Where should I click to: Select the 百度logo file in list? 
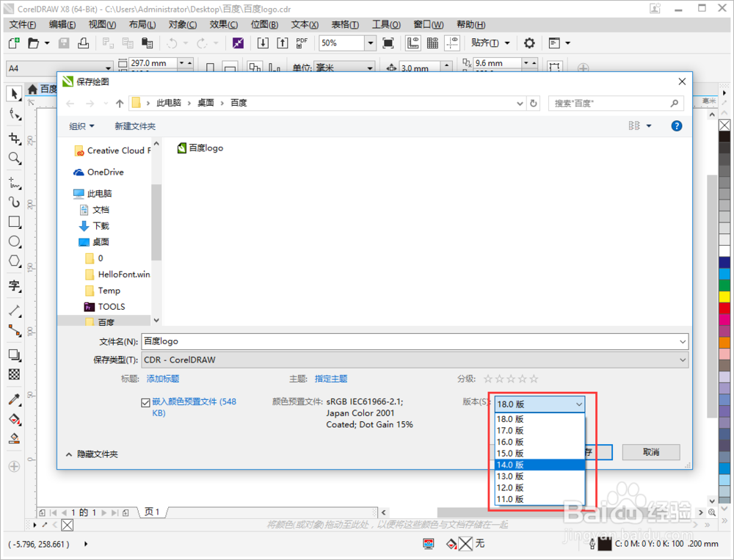click(200, 148)
